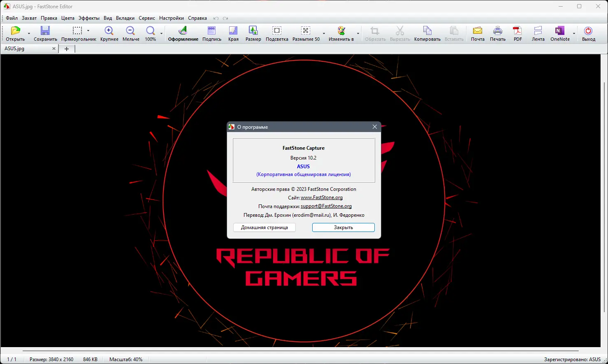Open the Цвета menu

click(x=68, y=18)
